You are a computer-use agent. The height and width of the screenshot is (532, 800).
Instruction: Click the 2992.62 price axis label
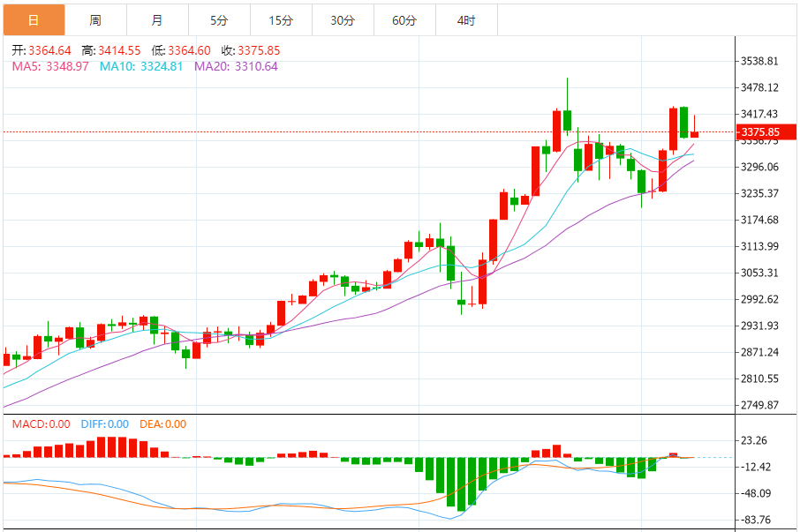759,300
